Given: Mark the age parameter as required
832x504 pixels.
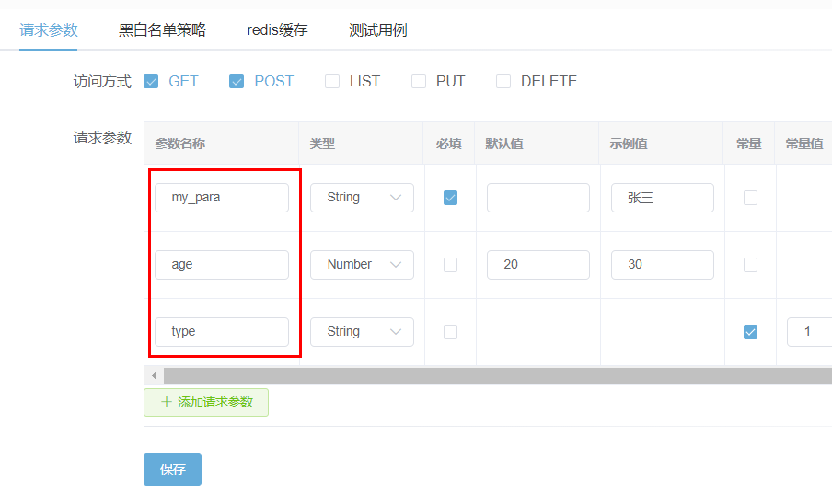Looking at the screenshot, I should (x=450, y=265).
